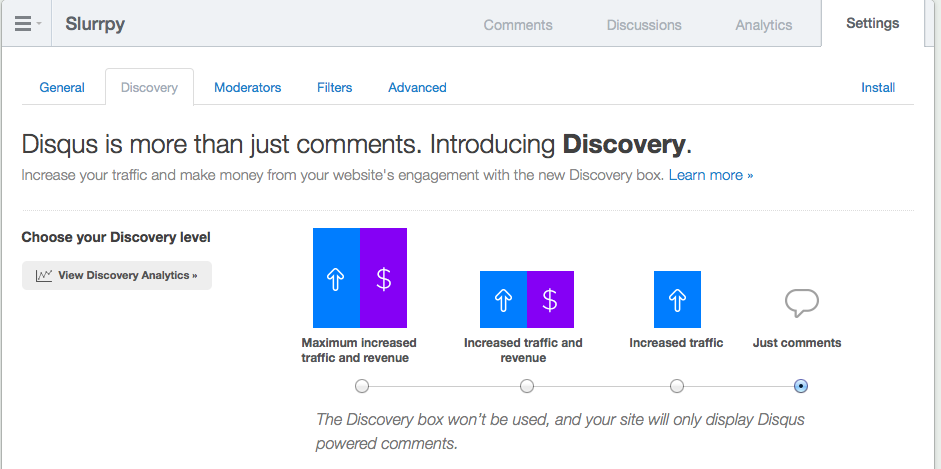This screenshot has height=469, width=941.
Task: Click the tall blue traffic arrow tile
Action: [x=336, y=278]
